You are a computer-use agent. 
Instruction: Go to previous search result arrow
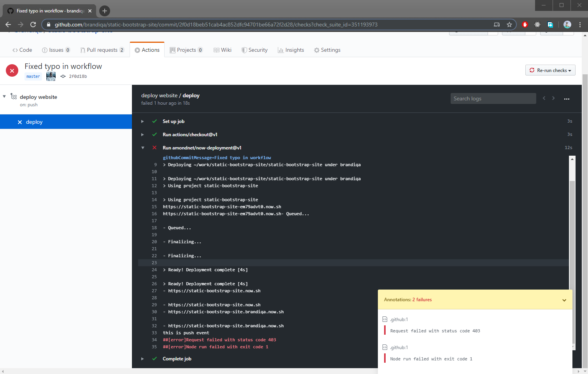coord(544,98)
